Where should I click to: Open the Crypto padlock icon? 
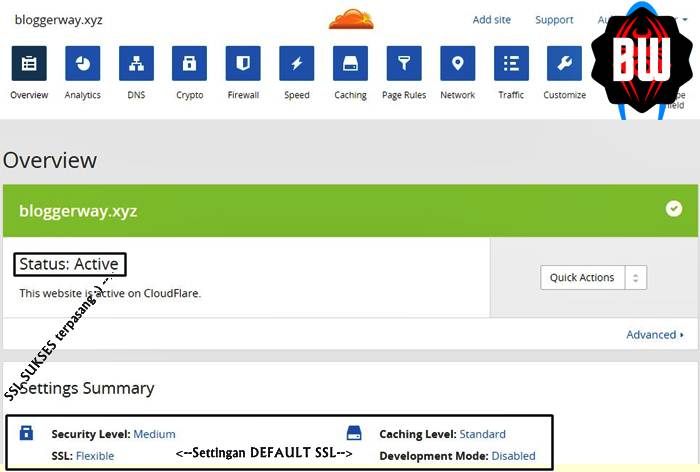[189, 63]
